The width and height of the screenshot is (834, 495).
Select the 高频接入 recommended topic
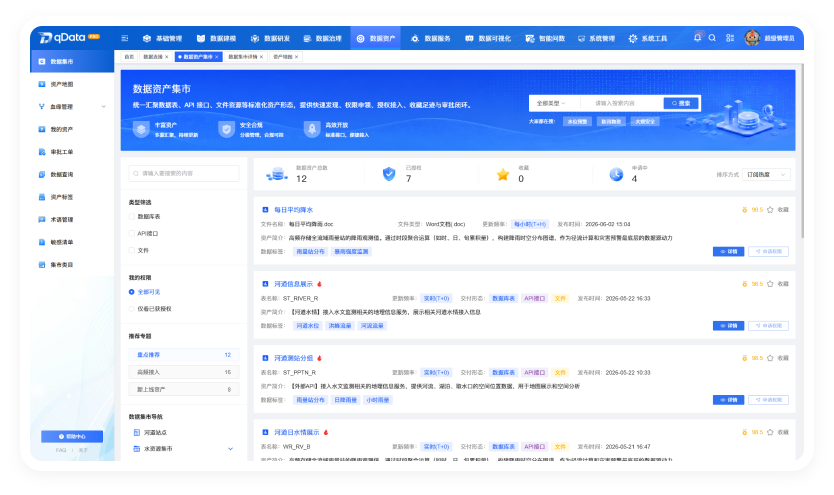pos(184,372)
